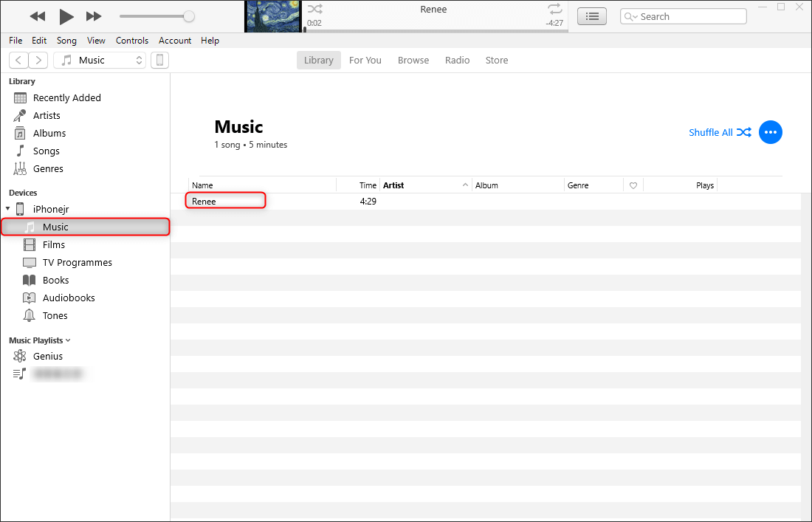812x522 pixels.
Task: Click the iPhone device icon button
Action: 159,61
